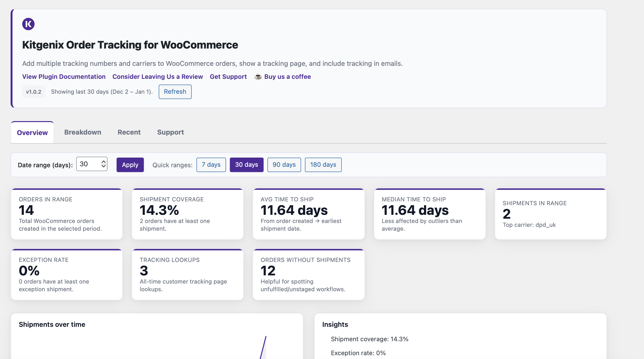Switch to the Recent tab
The height and width of the screenshot is (359, 644).
(x=129, y=132)
